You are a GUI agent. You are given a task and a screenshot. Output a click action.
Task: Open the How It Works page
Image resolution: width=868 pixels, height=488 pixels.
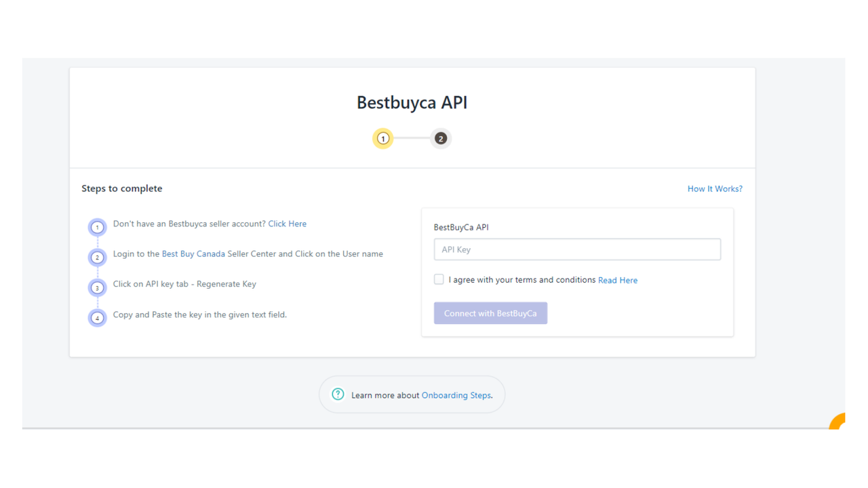[x=714, y=188]
